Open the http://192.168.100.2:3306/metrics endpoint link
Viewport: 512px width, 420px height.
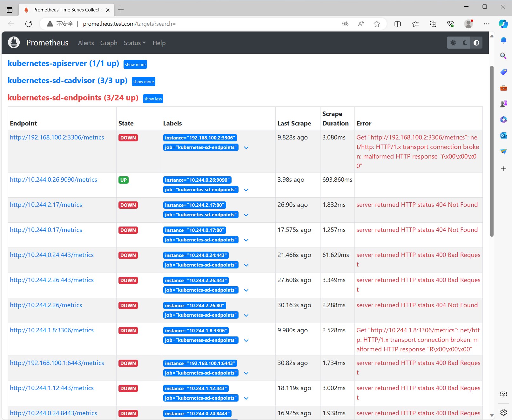pyautogui.click(x=57, y=137)
